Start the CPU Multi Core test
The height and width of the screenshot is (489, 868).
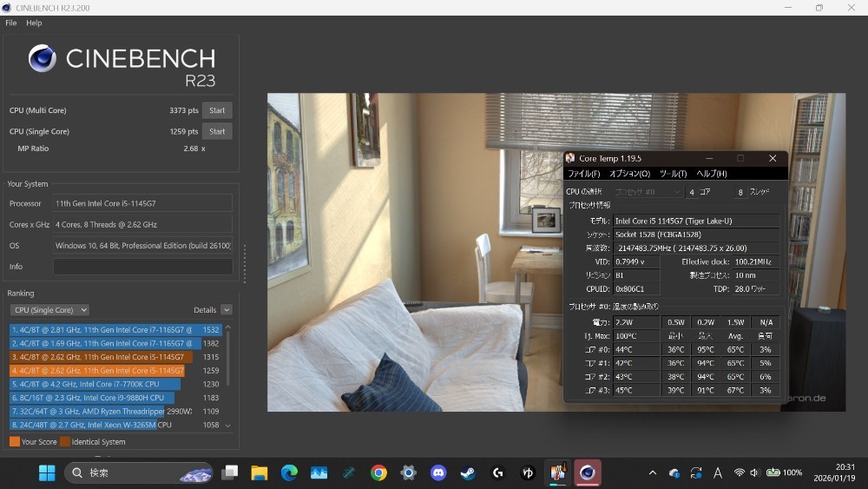click(x=217, y=110)
